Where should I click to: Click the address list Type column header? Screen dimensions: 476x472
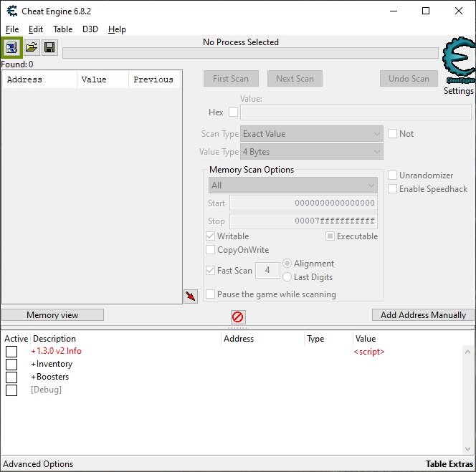coord(328,339)
